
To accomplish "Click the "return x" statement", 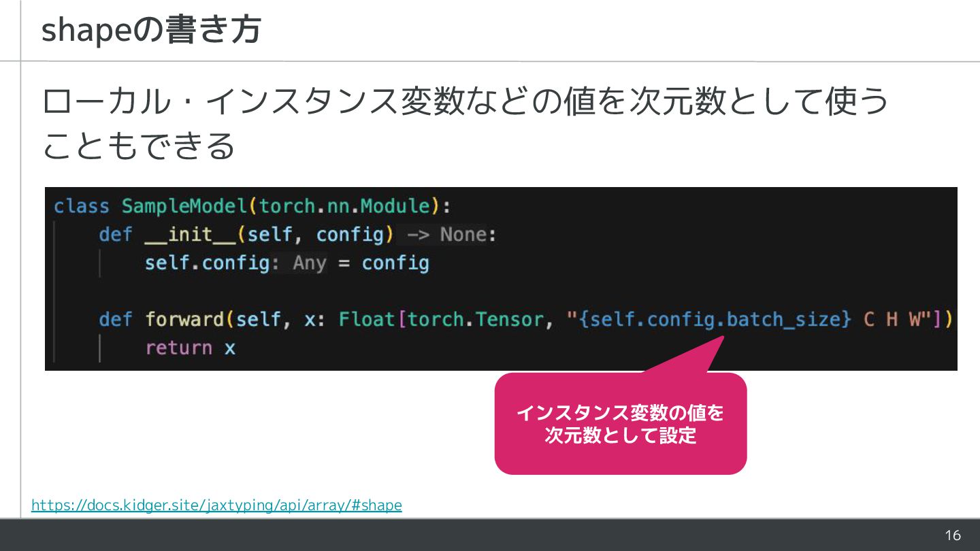I will 190,348.
